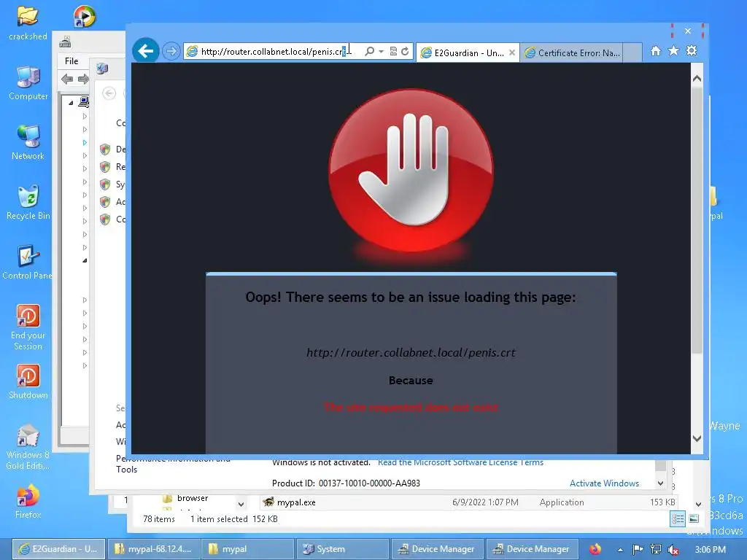Switch Explorer to large icons view
The height and width of the screenshot is (560, 747).
[x=694, y=518]
